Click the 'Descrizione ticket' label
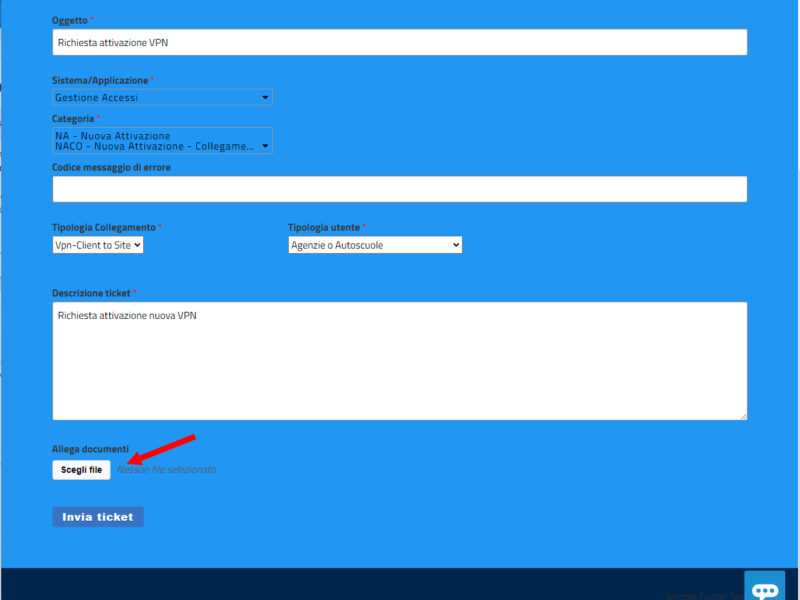 pyautogui.click(x=91, y=293)
